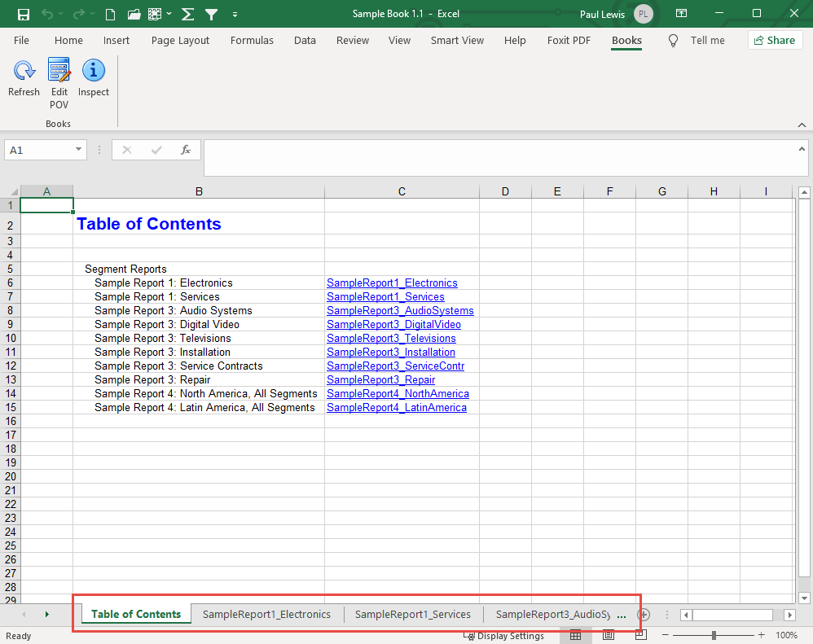This screenshot has width=813, height=644.
Task: Add a new sheet with plus button
Action: (x=643, y=615)
